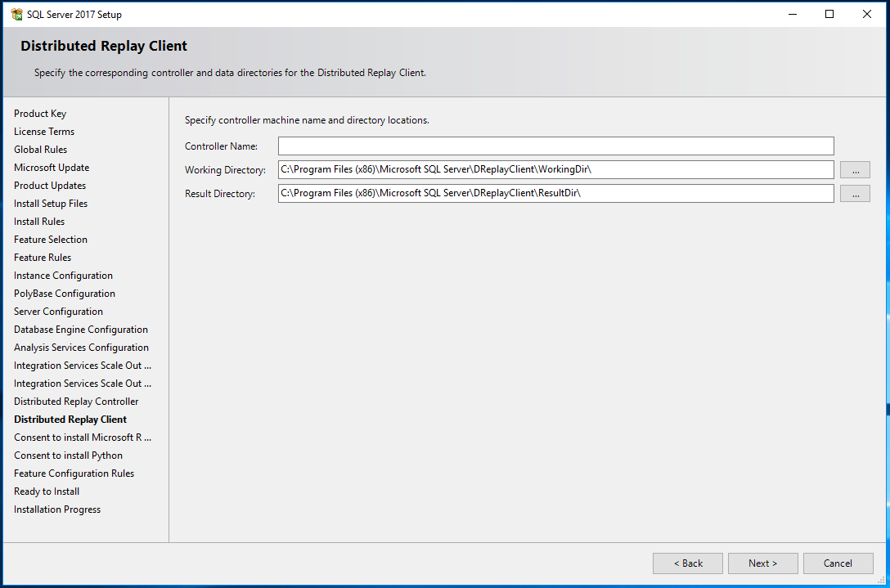Go to the PolyBase Configuration step
The image size is (890, 588).
pos(65,294)
